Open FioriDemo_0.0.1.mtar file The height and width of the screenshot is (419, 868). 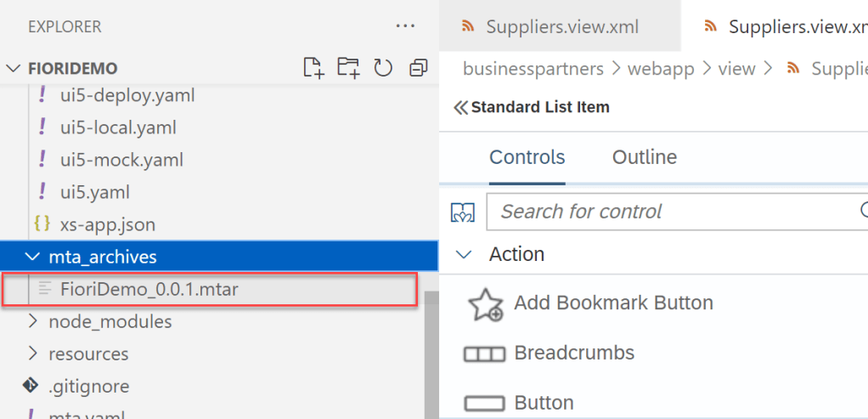(x=149, y=289)
